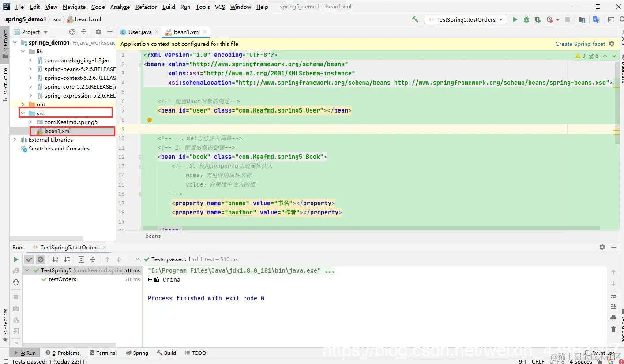Viewport: 624px width, 364px height.
Task: Collapse the lib folder
Action: (23, 52)
